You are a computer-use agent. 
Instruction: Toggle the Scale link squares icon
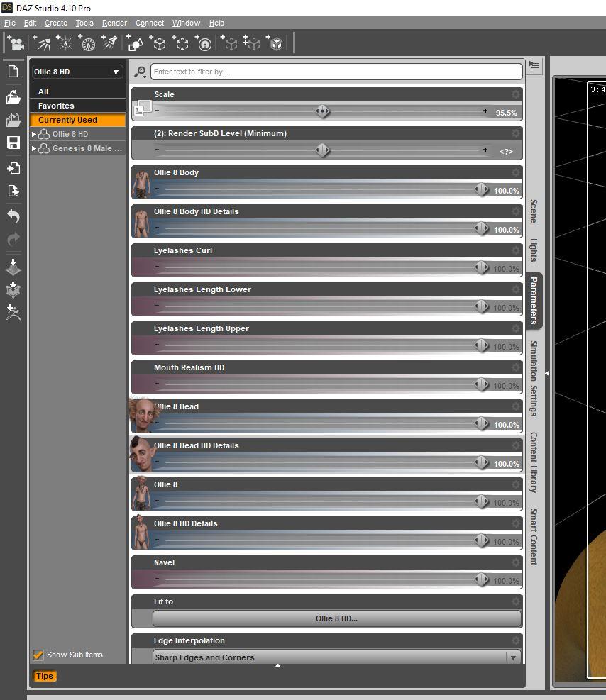[143, 108]
